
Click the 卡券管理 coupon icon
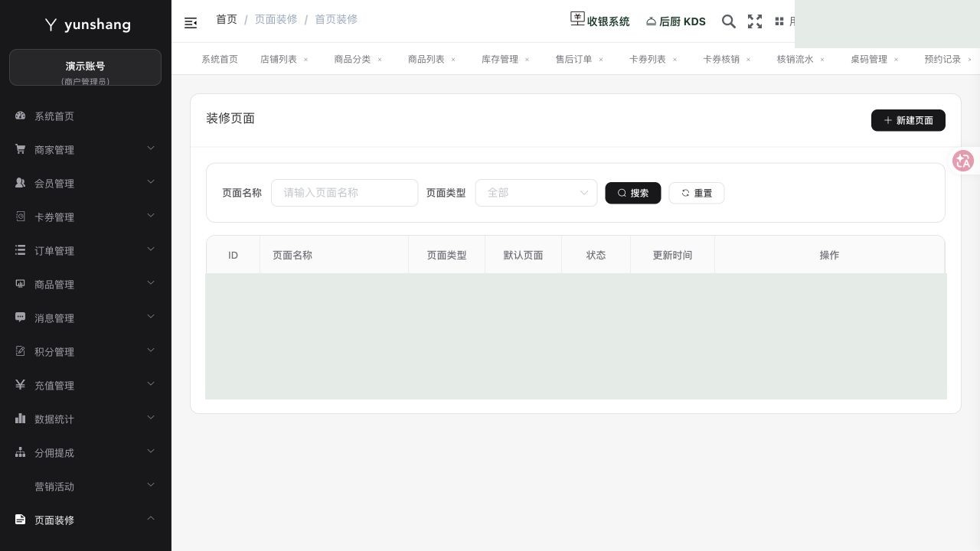click(x=21, y=217)
